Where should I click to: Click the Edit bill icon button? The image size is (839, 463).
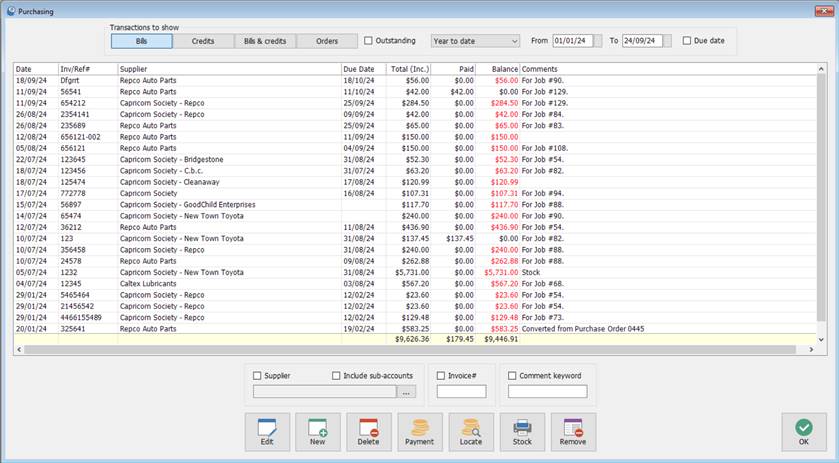pos(267,431)
